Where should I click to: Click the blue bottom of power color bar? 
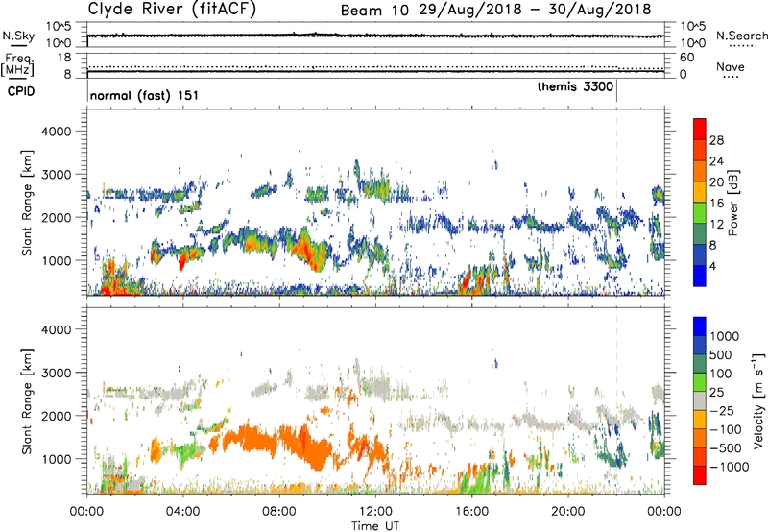(700, 277)
